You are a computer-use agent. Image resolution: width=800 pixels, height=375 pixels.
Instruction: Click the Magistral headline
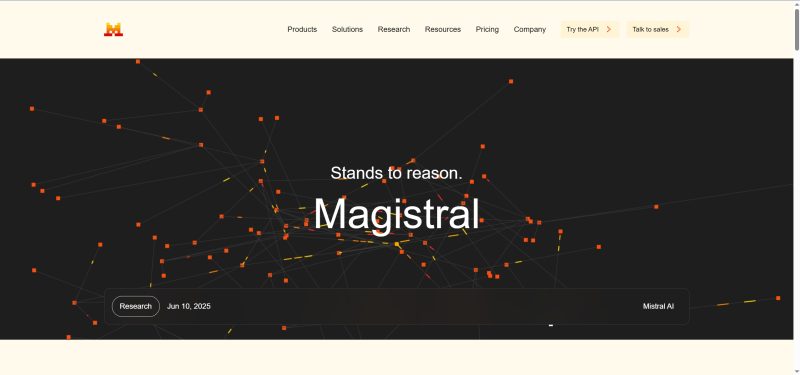click(x=396, y=215)
